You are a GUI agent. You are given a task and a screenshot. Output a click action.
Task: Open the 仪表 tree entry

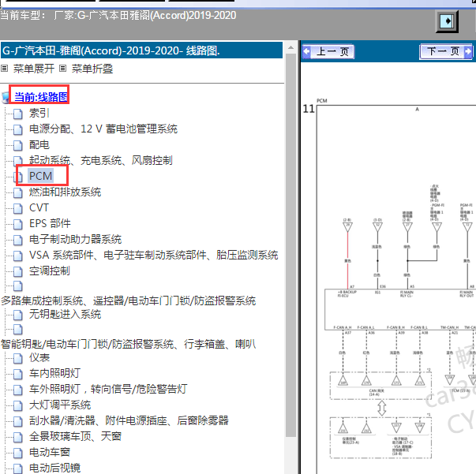point(39,357)
